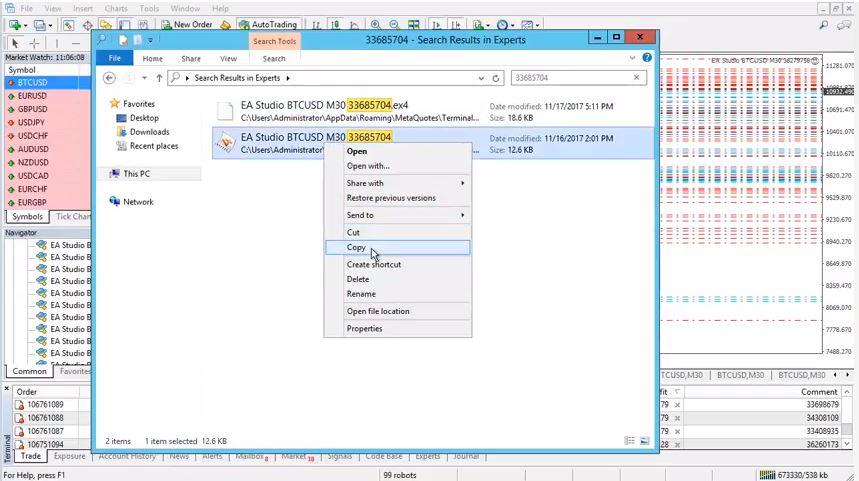859x481 pixels.
Task: Open the Explorer help question mark
Action: [647, 59]
